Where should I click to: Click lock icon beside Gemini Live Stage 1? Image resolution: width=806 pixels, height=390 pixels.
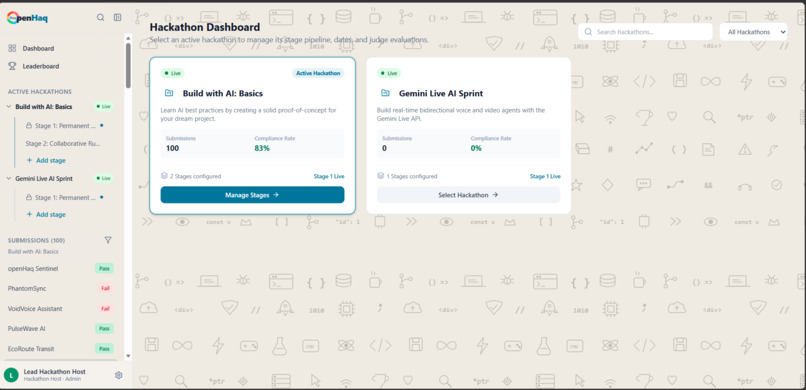29,197
